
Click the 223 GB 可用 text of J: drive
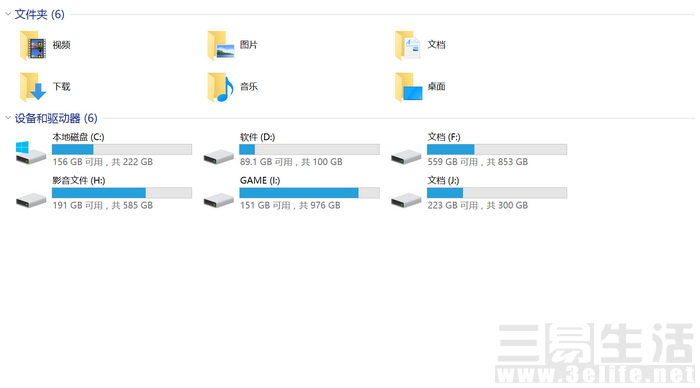tap(453, 205)
